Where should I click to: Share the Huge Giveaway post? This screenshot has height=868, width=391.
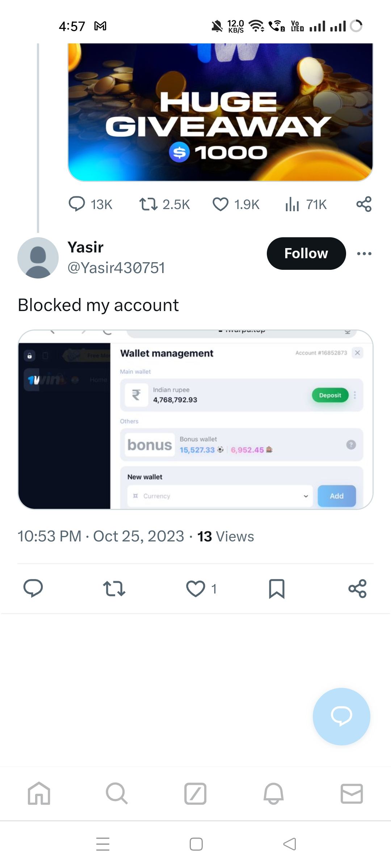(x=364, y=204)
